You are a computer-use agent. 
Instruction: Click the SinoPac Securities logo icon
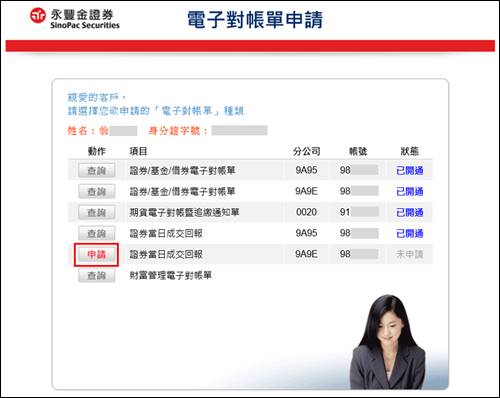[x=38, y=15]
